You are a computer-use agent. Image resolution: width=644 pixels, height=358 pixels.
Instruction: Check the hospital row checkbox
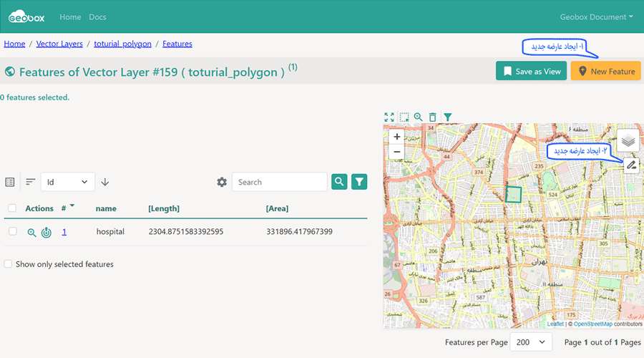coord(12,231)
